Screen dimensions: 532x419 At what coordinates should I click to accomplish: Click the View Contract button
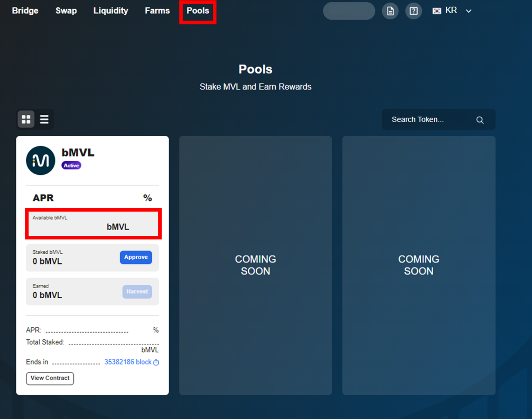pos(50,378)
